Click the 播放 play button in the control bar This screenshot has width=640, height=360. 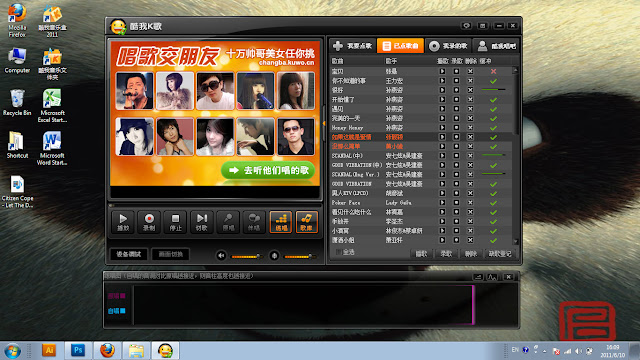point(123,222)
